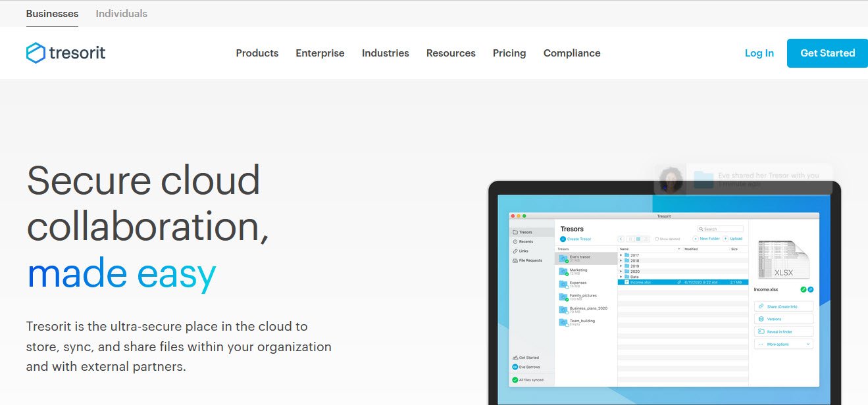Go to the Pricing page
The height and width of the screenshot is (405, 868).
(x=509, y=53)
